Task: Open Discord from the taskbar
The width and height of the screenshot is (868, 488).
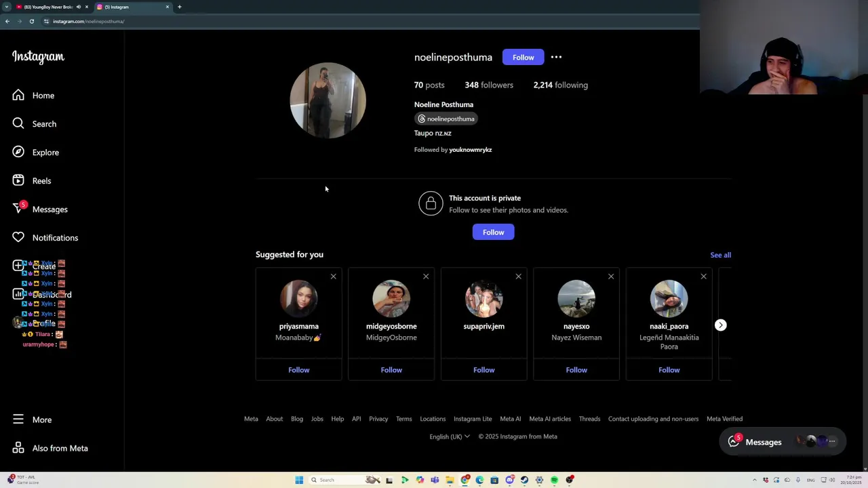Action: [509, 480]
